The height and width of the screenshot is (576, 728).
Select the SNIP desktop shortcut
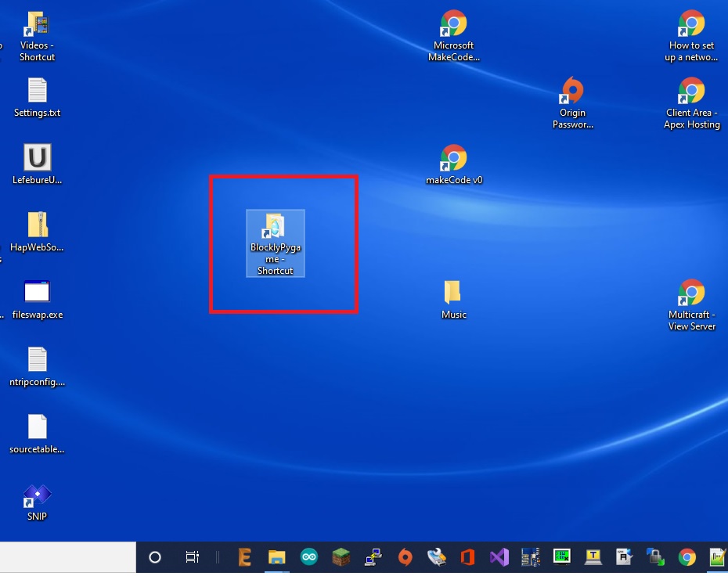click(37, 495)
